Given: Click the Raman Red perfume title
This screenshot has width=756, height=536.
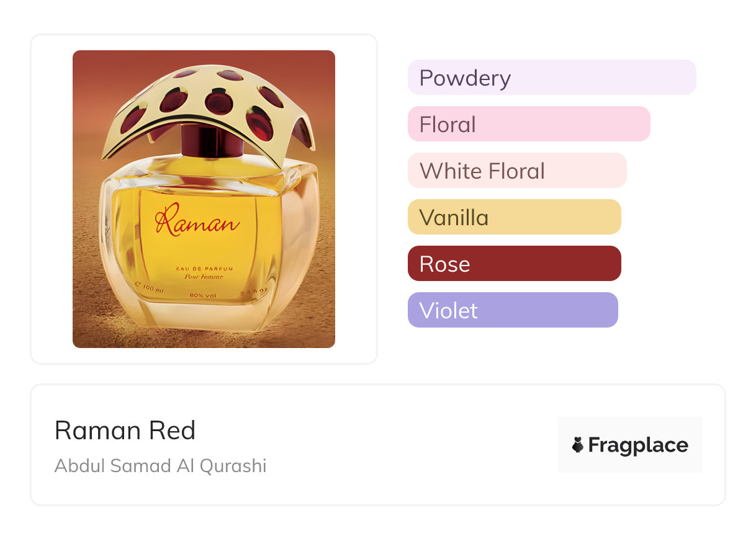Looking at the screenshot, I should click(125, 431).
